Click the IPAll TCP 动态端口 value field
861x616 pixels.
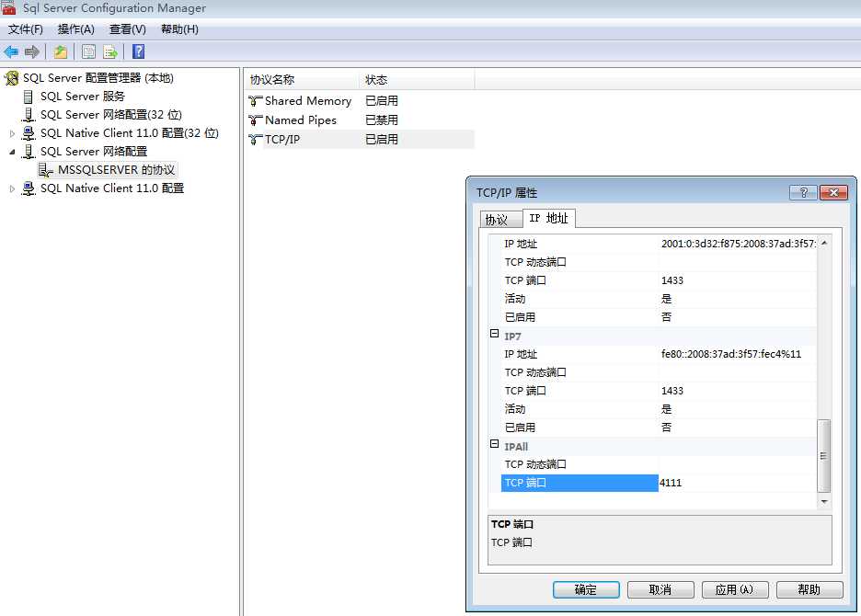point(738,465)
